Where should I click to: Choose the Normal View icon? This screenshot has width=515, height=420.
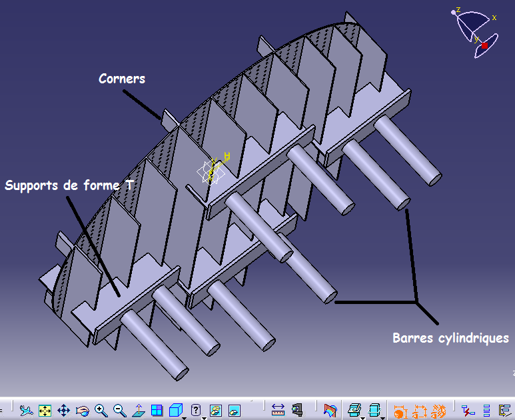pyautogui.click(x=139, y=411)
